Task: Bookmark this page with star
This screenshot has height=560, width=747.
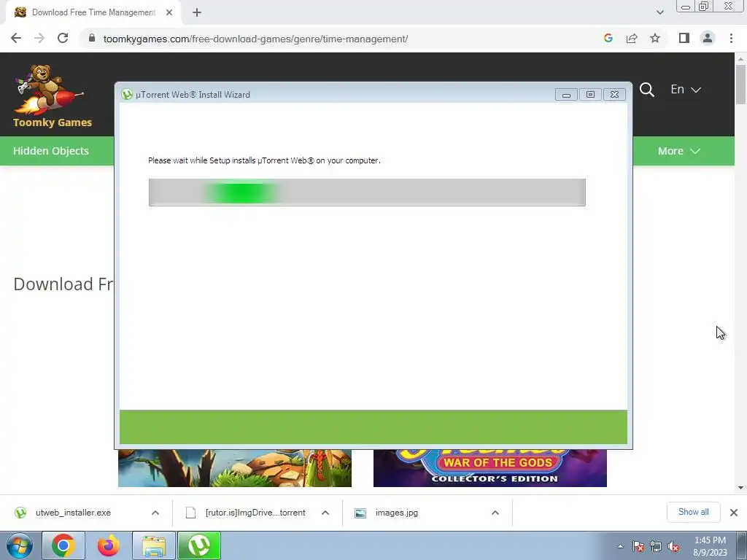Action: tap(655, 39)
